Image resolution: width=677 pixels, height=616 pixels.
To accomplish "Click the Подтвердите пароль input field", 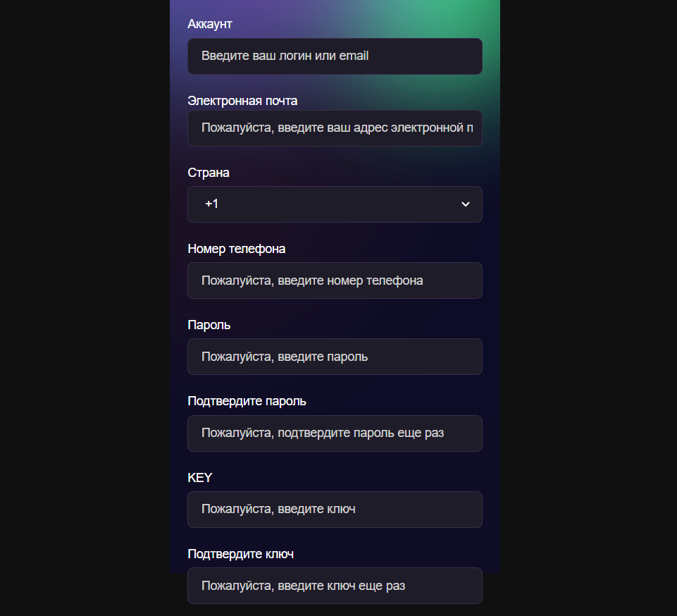I will [335, 433].
